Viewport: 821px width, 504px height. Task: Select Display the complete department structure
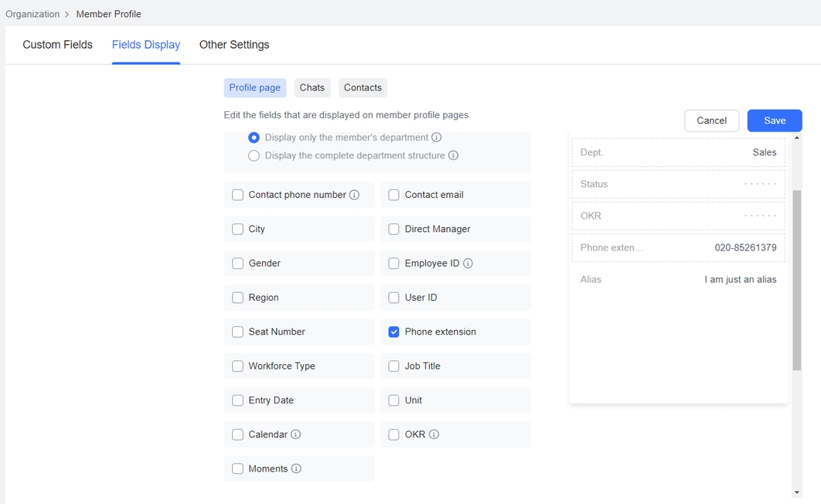coord(254,155)
